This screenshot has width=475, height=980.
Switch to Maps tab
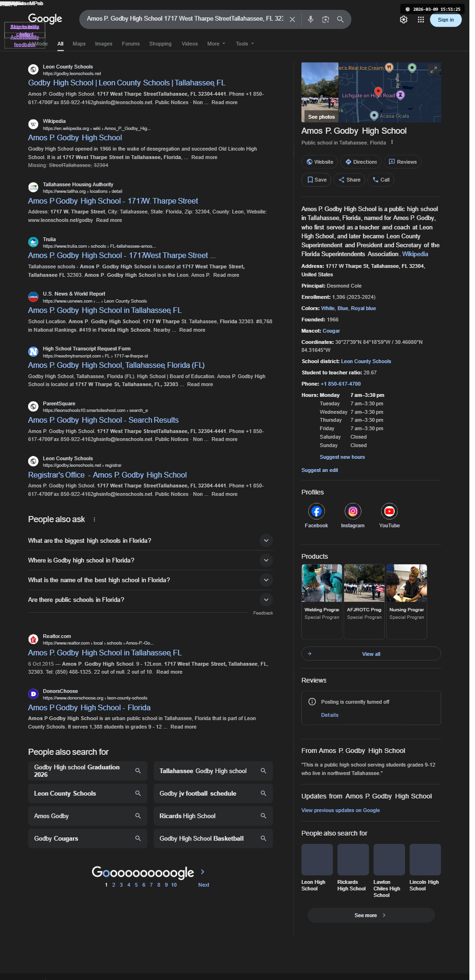(x=79, y=44)
